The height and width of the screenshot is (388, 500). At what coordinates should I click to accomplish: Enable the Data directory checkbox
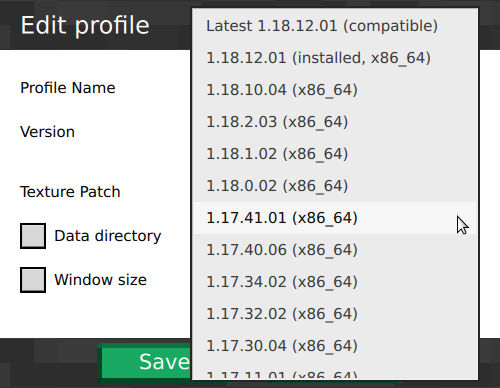pos(33,236)
